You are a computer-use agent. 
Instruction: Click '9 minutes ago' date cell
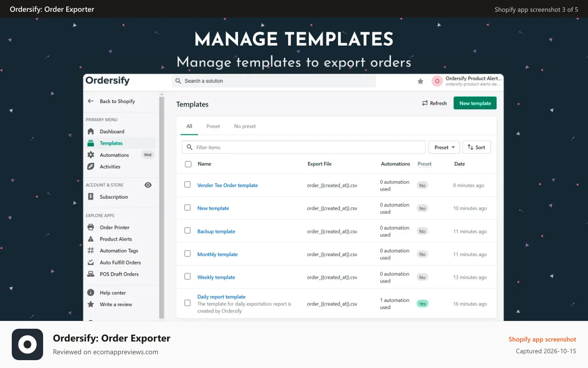468,185
